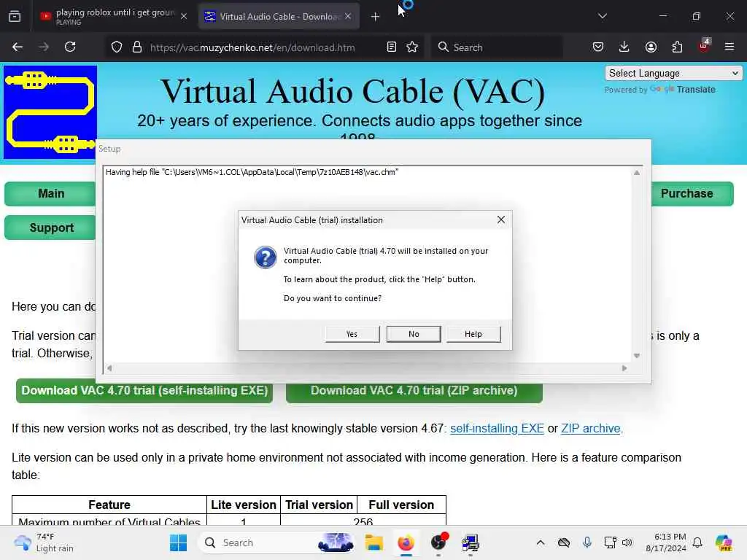The width and height of the screenshot is (747, 560).
Task: Open the Firefox application hamburger menu
Action: (729, 47)
